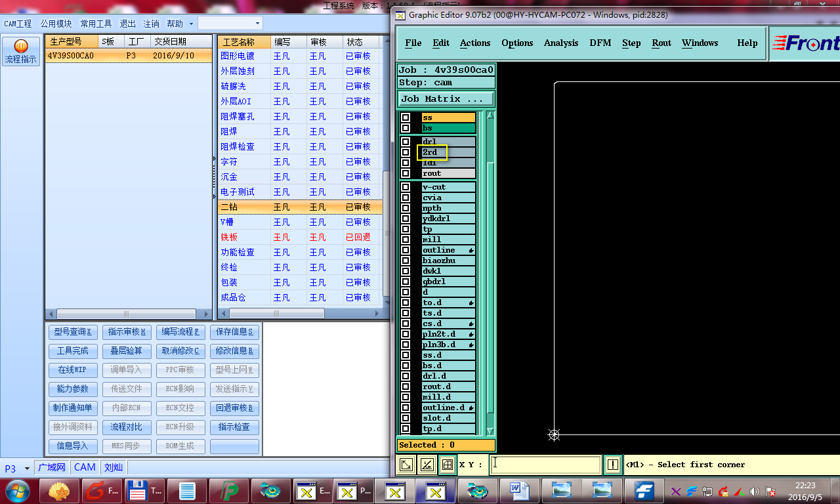Click the 信息导入 button

[73, 446]
